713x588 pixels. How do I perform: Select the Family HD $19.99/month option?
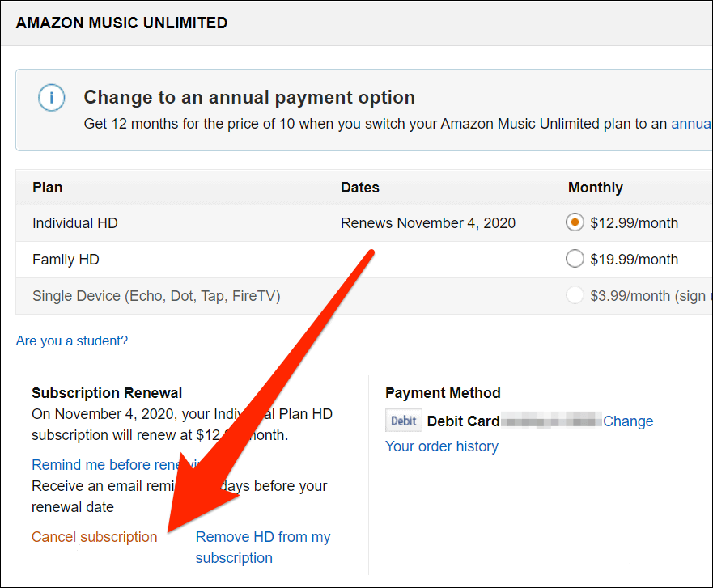tap(575, 259)
